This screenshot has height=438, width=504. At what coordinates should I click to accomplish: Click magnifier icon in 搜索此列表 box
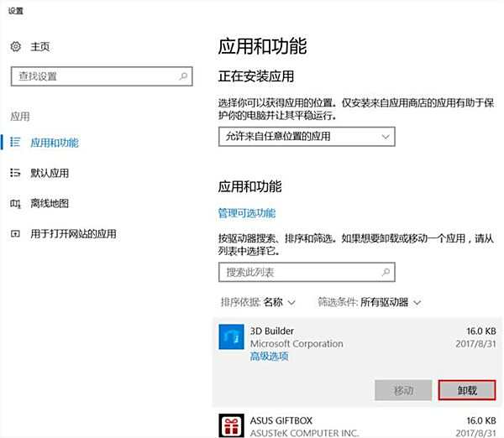[x=386, y=273]
